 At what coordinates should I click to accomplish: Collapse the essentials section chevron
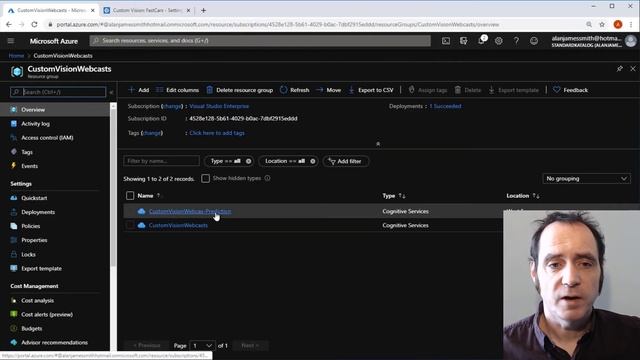coord(378,144)
